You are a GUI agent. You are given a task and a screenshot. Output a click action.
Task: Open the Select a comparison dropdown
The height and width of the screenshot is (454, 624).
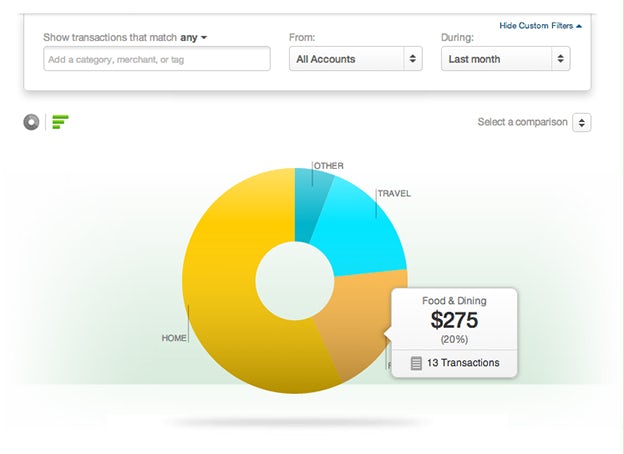(581, 122)
